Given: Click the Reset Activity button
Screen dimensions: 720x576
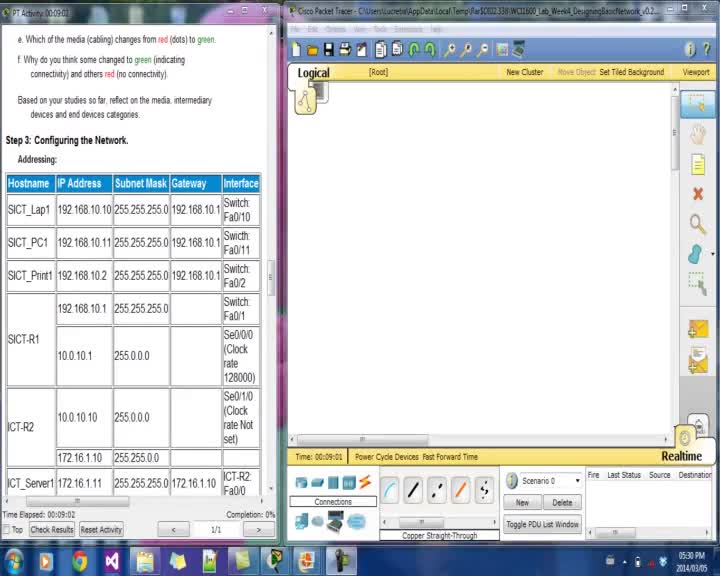Looking at the screenshot, I should 101,530.
